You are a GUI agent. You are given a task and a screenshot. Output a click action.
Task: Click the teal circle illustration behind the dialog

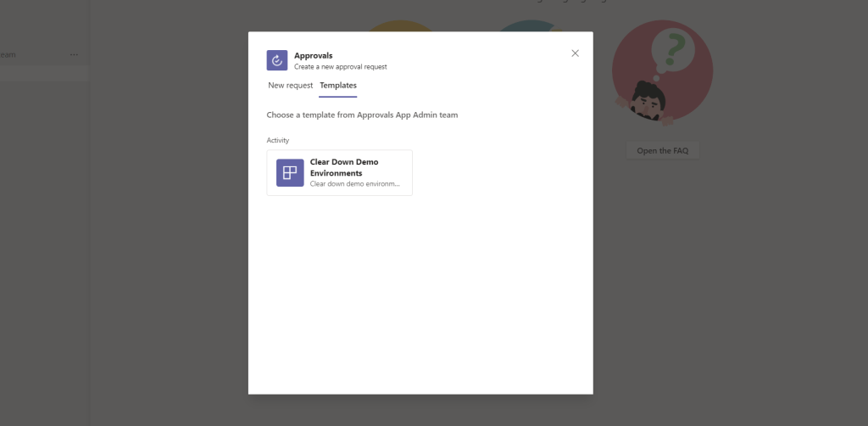[521, 27]
